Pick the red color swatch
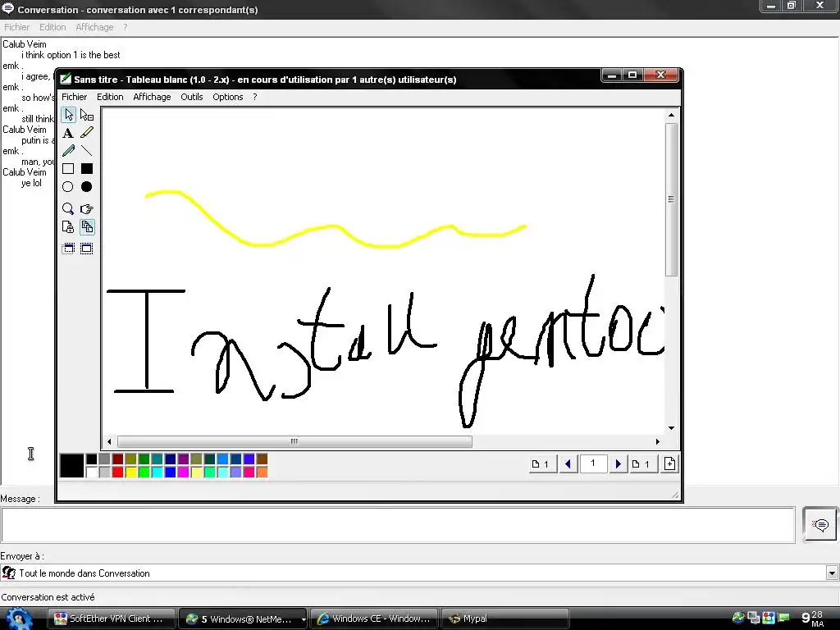The image size is (840, 630). 118,472
